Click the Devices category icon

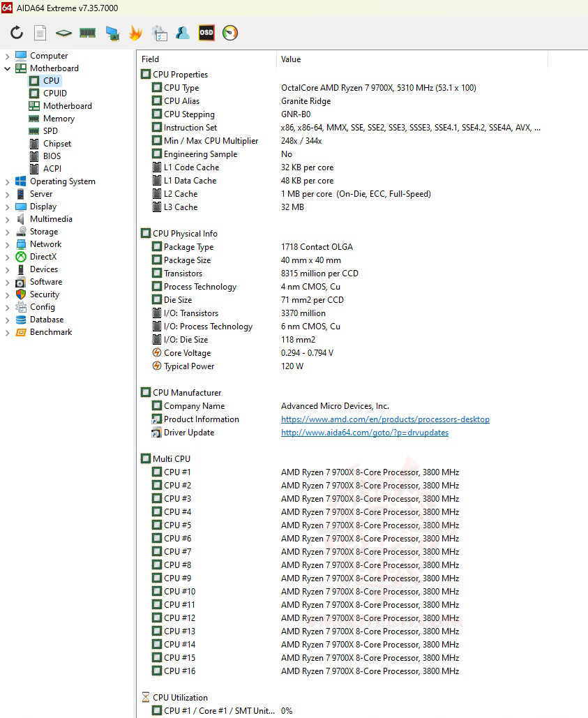(21, 269)
